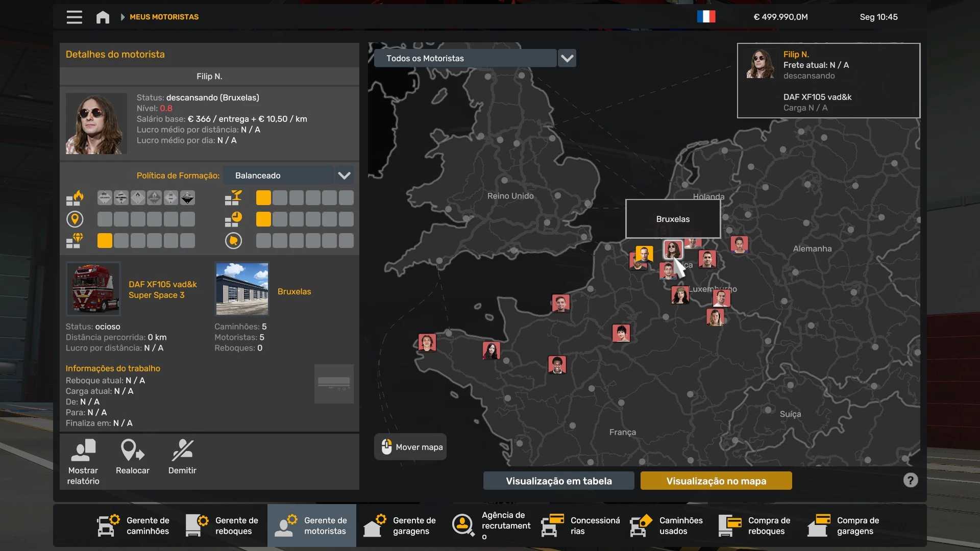Click the chevron next to Balanceado
Image resolution: width=980 pixels, height=551 pixels.
pyautogui.click(x=345, y=176)
